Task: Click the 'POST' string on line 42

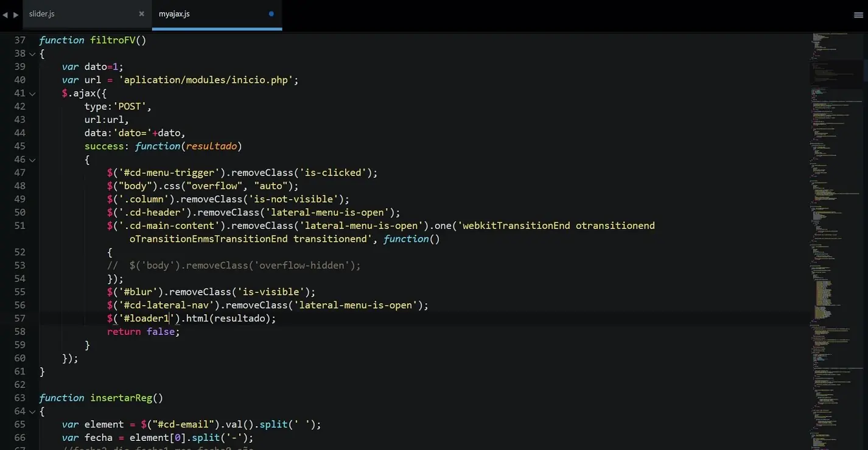Action: click(x=129, y=107)
